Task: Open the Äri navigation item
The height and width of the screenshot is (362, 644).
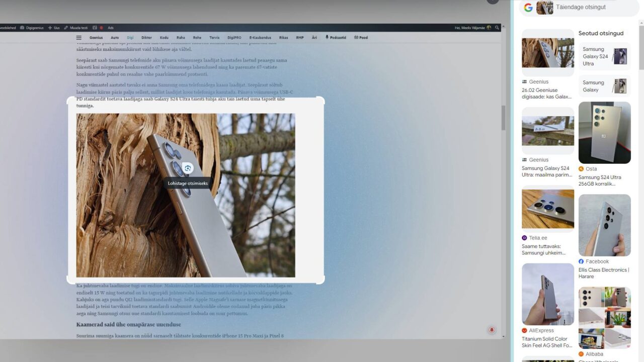Action: click(314, 37)
